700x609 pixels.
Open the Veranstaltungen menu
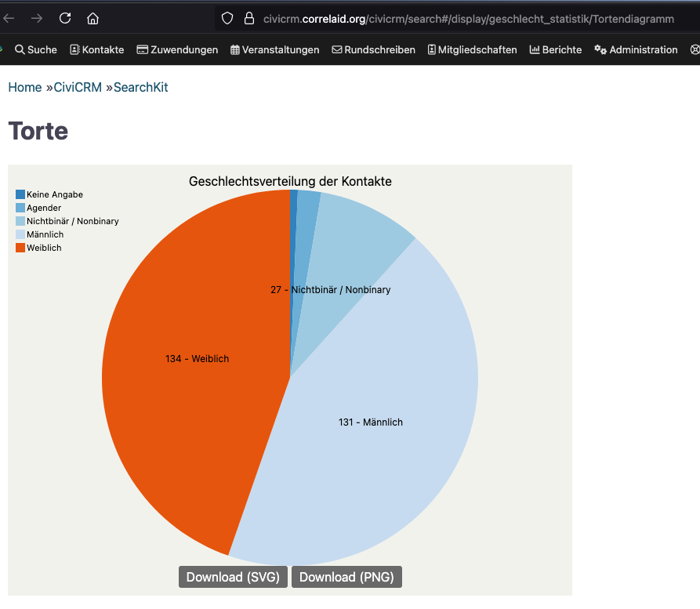279,49
